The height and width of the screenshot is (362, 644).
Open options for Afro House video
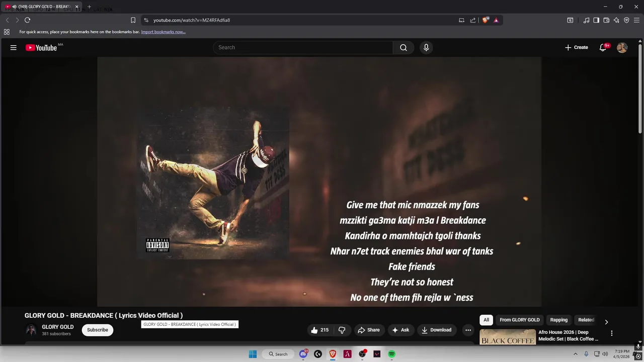point(612,333)
